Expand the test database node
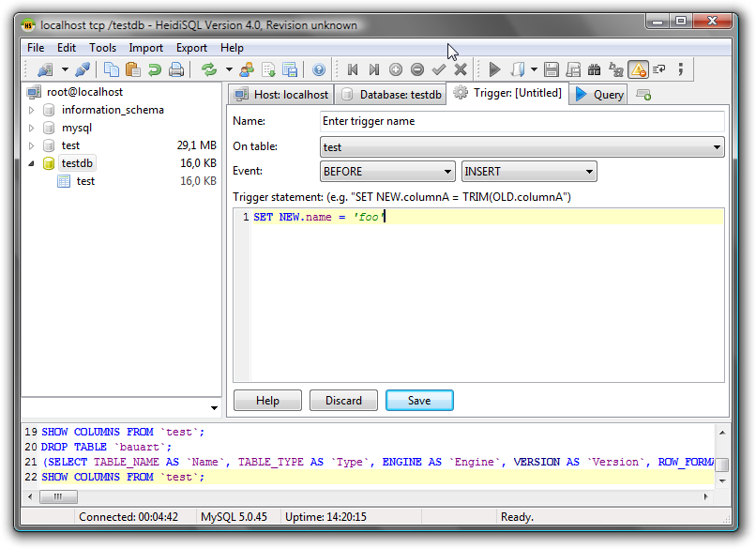Image resolution: width=756 pixels, height=549 pixels. point(31,145)
